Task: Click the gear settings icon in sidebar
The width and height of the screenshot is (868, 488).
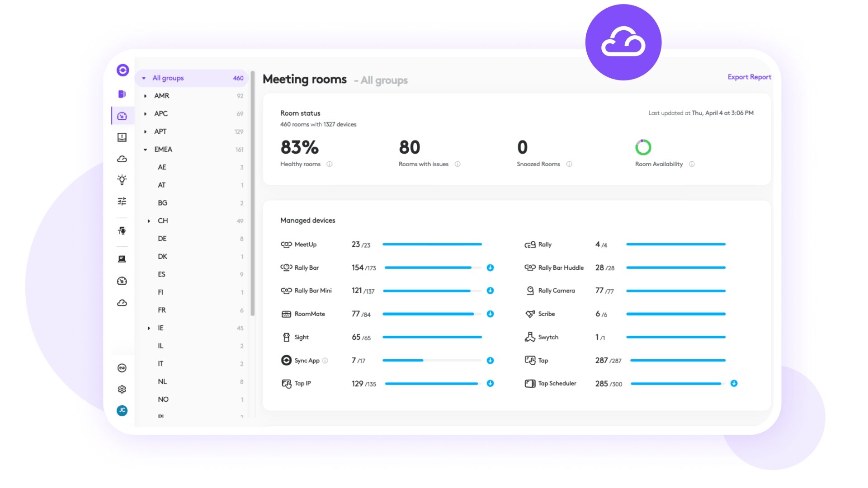Action: (122, 389)
